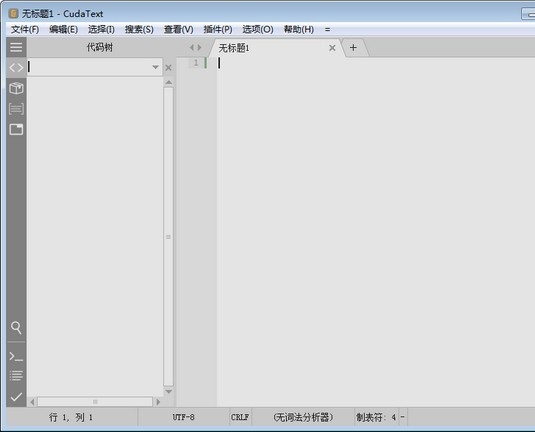
Task: Expand the code tree filter dropdown arrow
Action: click(155, 67)
